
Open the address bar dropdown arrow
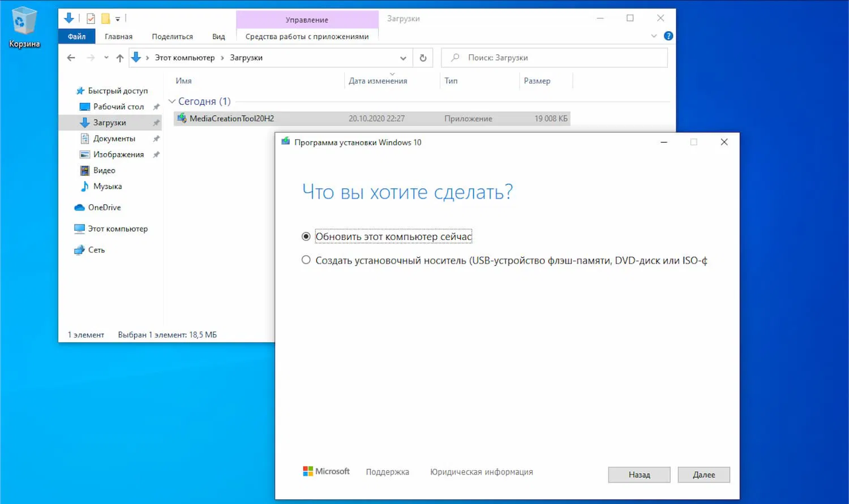(x=403, y=57)
